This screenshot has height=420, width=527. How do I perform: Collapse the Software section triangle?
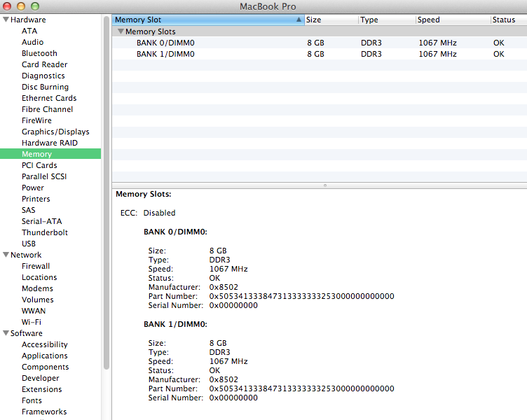[x=6, y=333]
